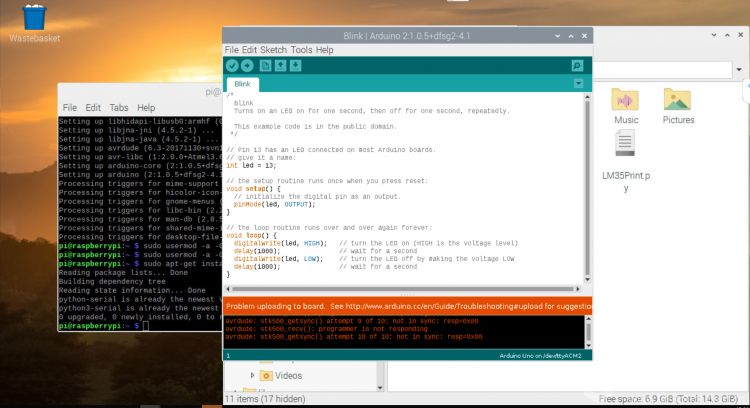Click the Arduino window title bar
The width and height of the screenshot is (750, 408).
(x=407, y=36)
